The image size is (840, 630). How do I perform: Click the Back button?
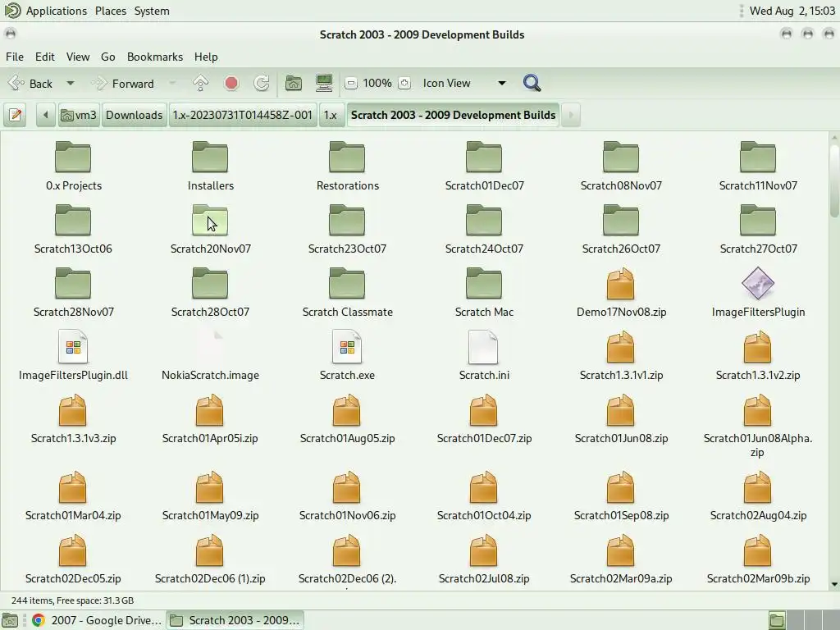coord(31,84)
